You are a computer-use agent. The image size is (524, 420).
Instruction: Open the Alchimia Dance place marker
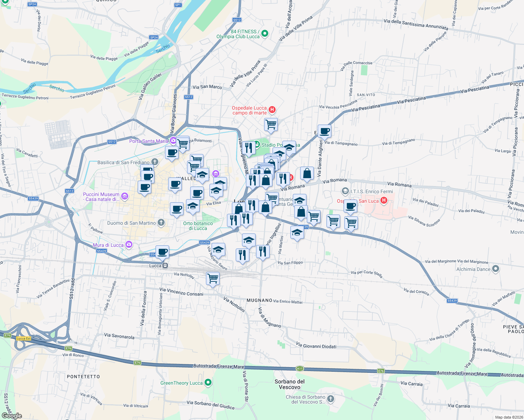[495, 269]
